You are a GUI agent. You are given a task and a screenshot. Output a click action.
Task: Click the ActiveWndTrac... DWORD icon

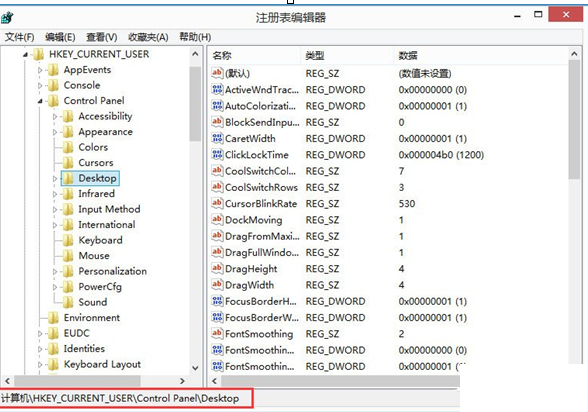point(217,89)
